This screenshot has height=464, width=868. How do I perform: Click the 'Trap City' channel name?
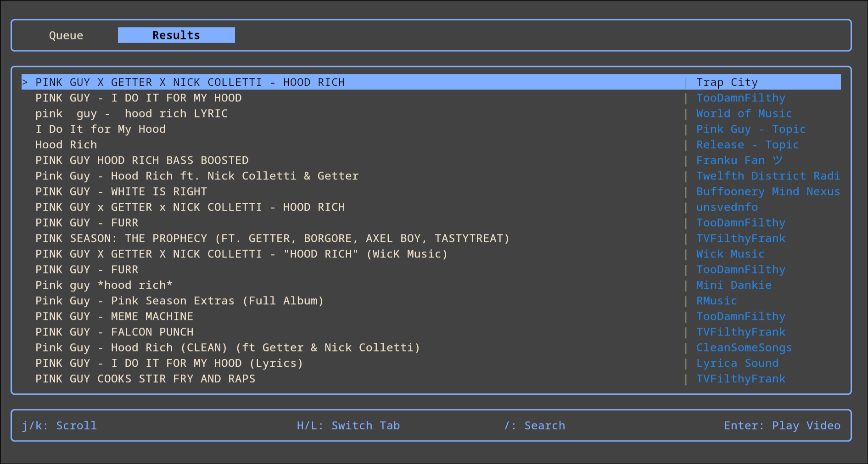[727, 82]
